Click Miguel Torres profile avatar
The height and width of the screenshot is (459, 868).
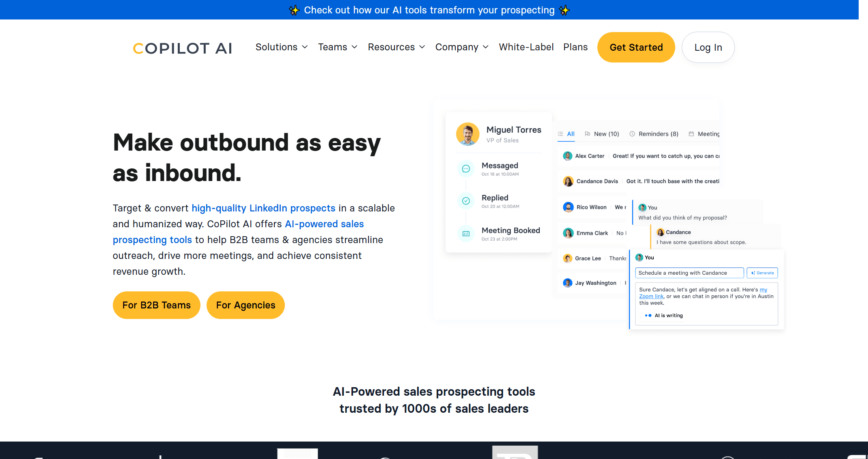tap(467, 134)
